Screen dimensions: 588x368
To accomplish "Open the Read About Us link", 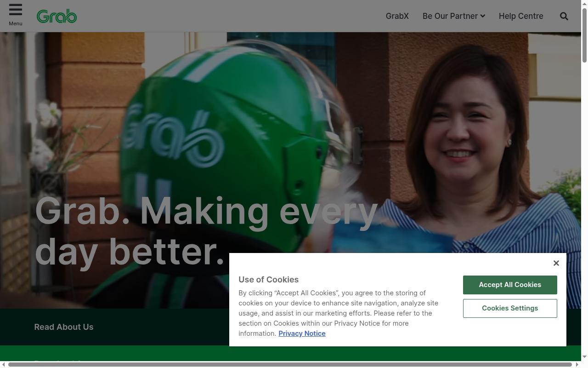I will pyautogui.click(x=64, y=327).
